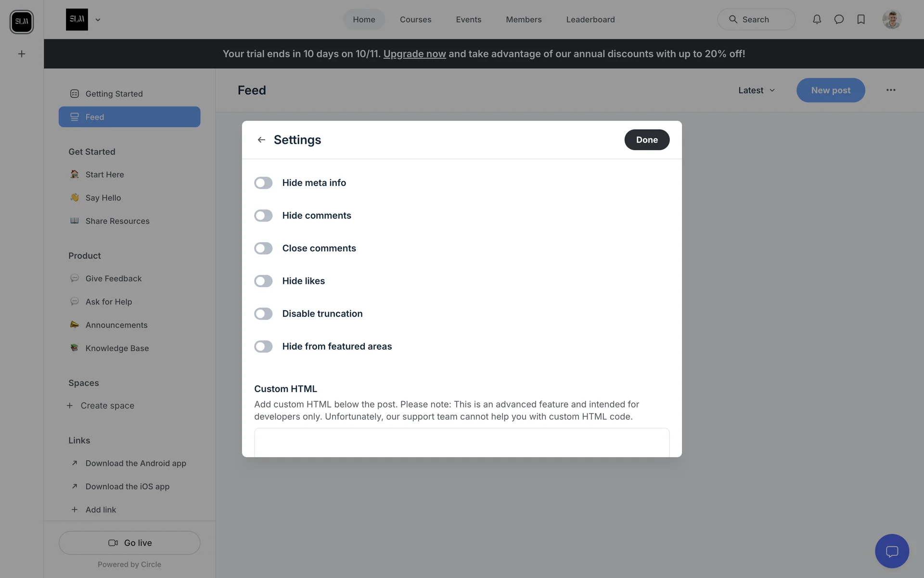Click into the Custom HTML text box
Image resolution: width=924 pixels, height=578 pixels.
click(x=462, y=442)
